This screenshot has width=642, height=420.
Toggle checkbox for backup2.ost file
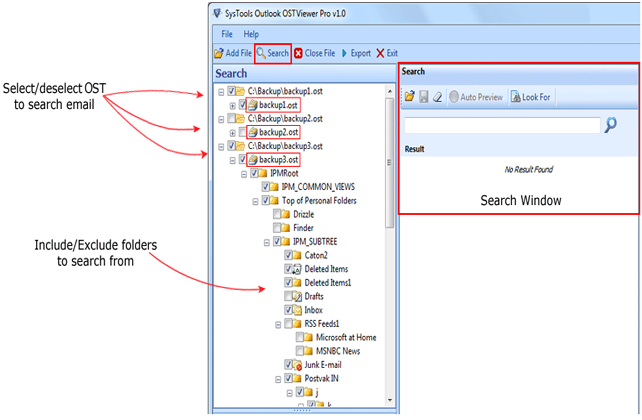point(242,132)
